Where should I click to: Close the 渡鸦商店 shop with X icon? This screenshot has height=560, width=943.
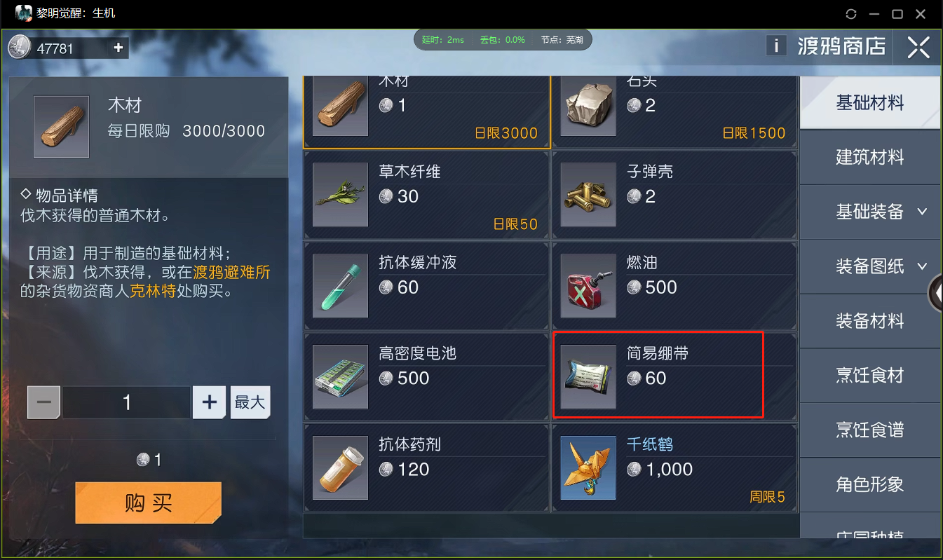pos(918,47)
